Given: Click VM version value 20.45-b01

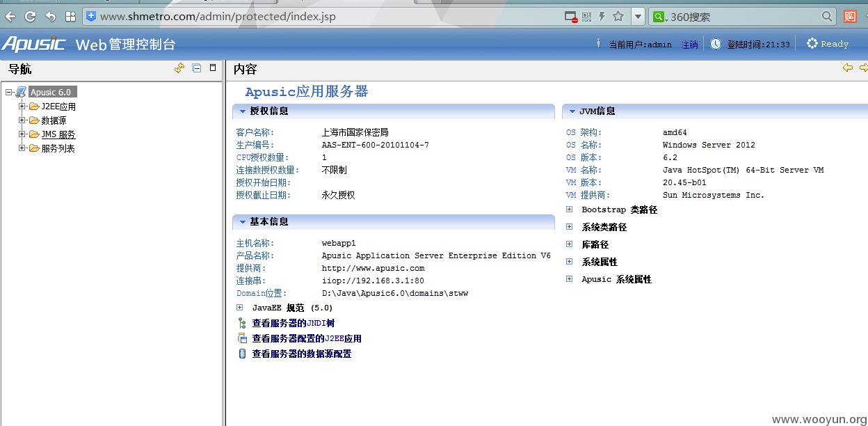Looking at the screenshot, I should tap(684, 182).
